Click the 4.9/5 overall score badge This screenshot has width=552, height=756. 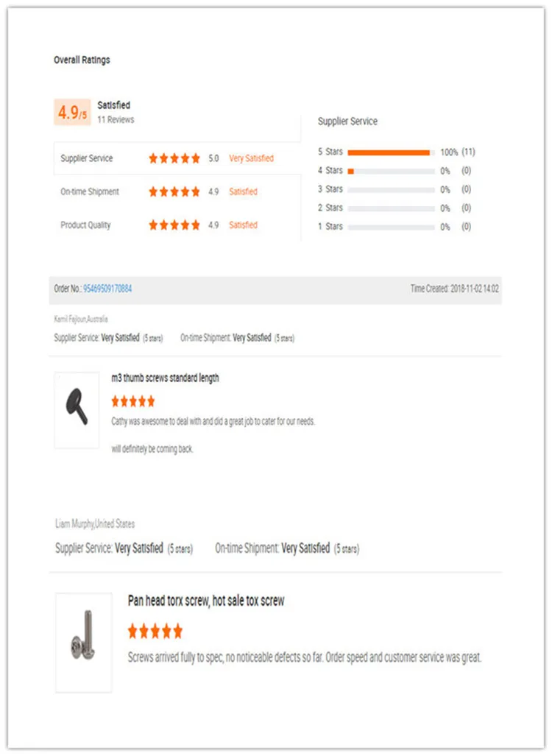click(72, 113)
